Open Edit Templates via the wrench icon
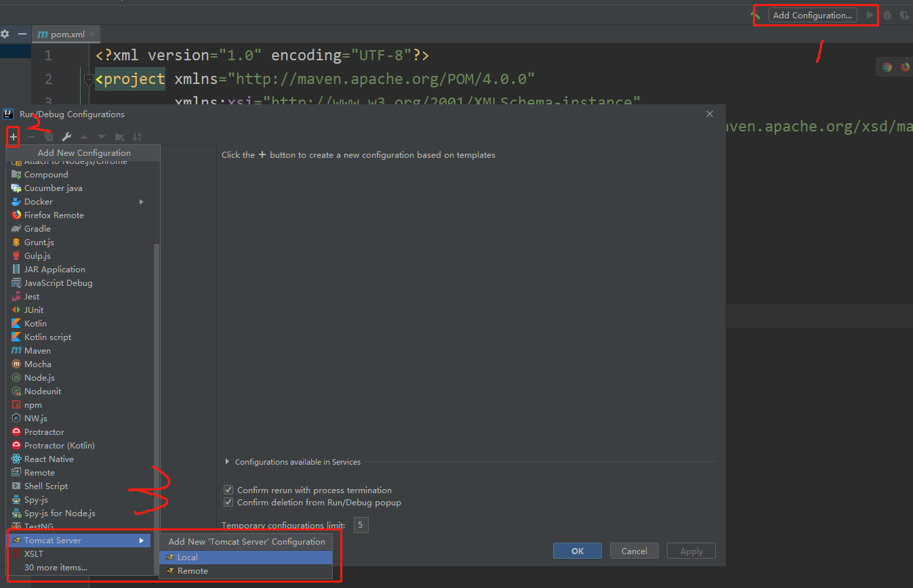Screen dimensions: 913x588 click(x=66, y=137)
